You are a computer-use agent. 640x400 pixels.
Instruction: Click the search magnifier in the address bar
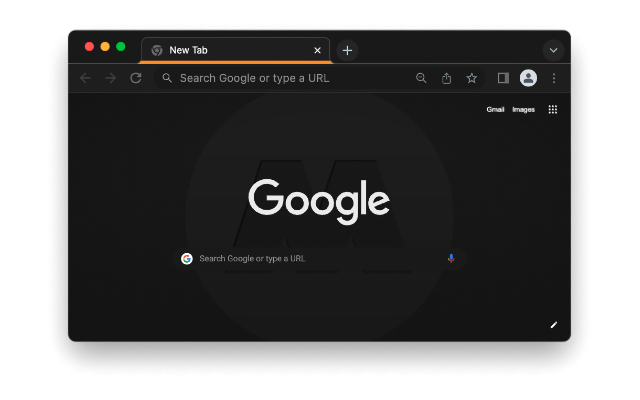(167, 78)
